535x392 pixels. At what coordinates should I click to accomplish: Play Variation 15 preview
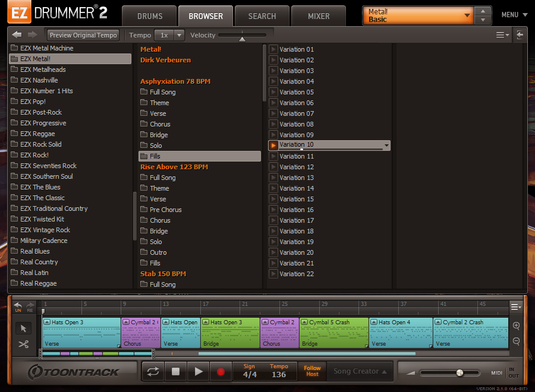[273, 199]
